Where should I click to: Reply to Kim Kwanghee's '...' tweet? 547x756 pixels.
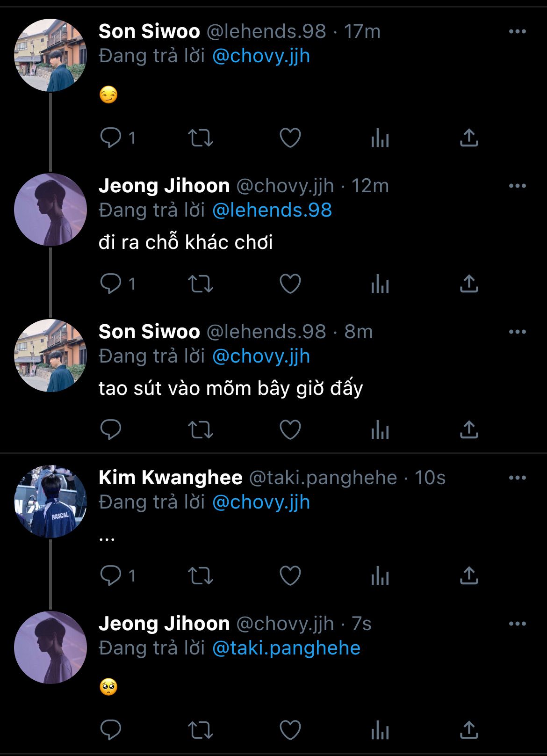(111, 576)
